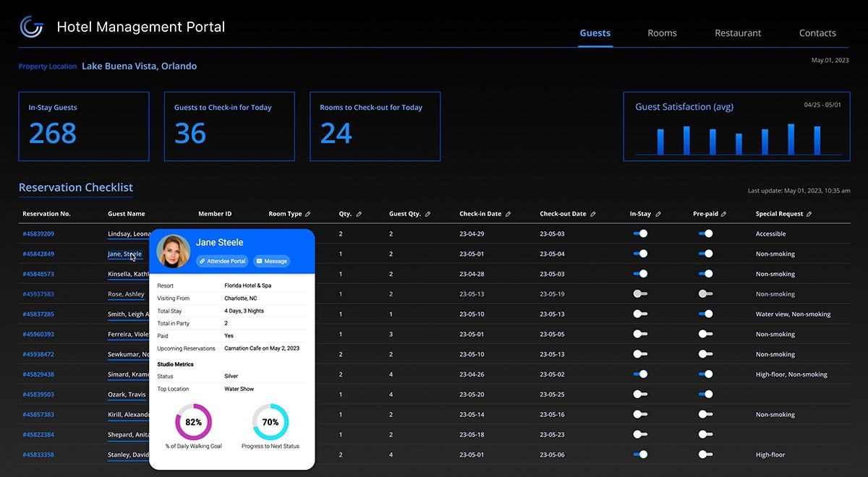Click edit pencil next to Check-in Date

coord(508,215)
